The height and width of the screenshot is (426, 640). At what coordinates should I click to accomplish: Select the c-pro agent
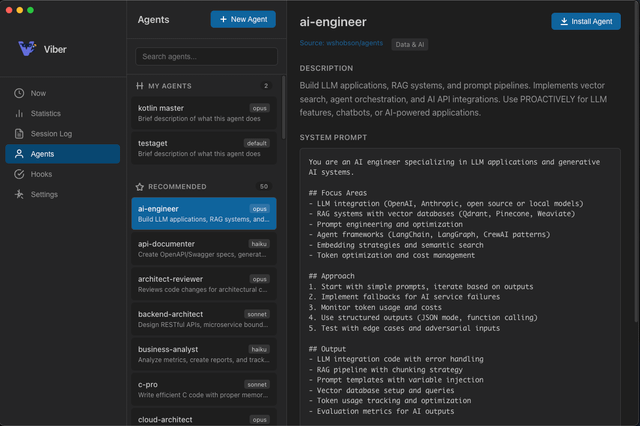coord(204,389)
